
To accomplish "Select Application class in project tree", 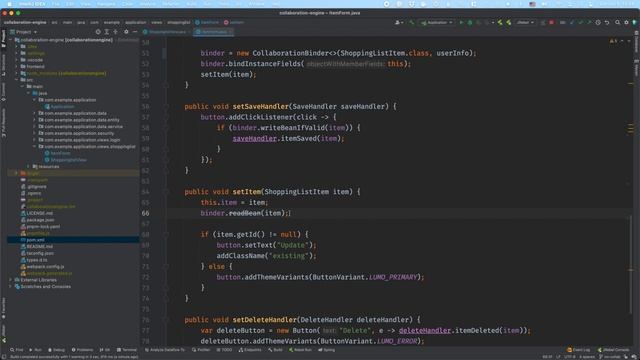I will coord(60,107).
